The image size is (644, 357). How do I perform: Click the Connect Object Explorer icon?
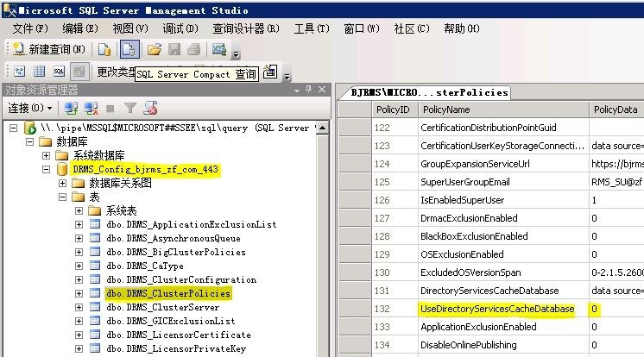coord(71,109)
